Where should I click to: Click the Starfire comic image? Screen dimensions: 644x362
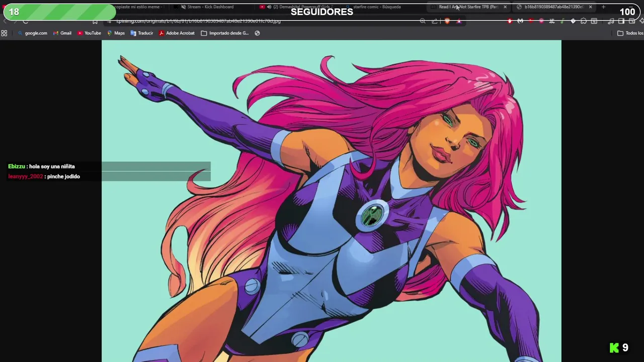click(x=331, y=201)
